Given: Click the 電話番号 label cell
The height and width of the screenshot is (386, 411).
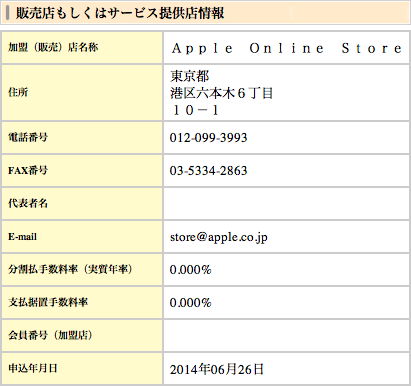Looking at the screenshot, I should [x=82, y=137].
